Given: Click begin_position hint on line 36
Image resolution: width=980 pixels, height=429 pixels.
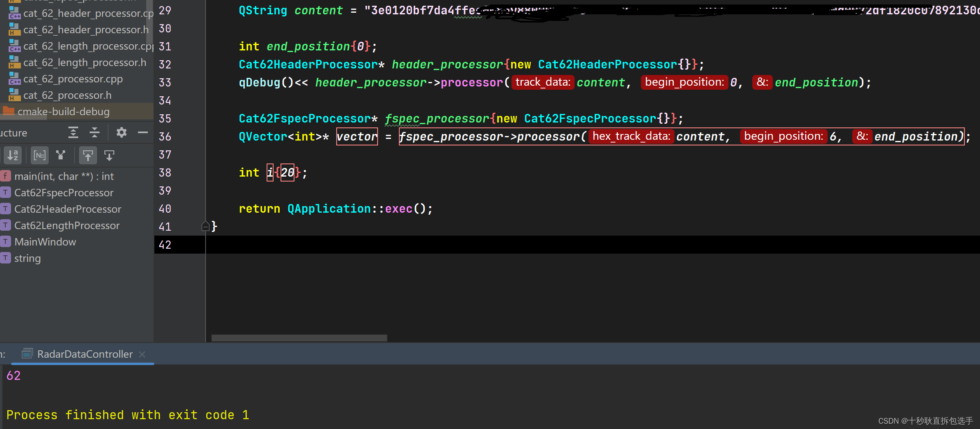Looking at the screenshot, I should coord(783,136).
